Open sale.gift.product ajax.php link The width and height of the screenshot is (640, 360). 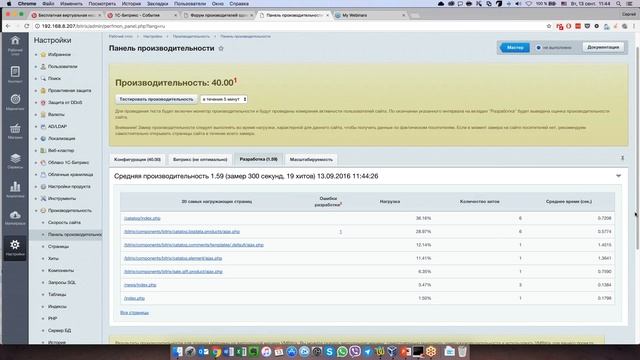pos(173,271)
